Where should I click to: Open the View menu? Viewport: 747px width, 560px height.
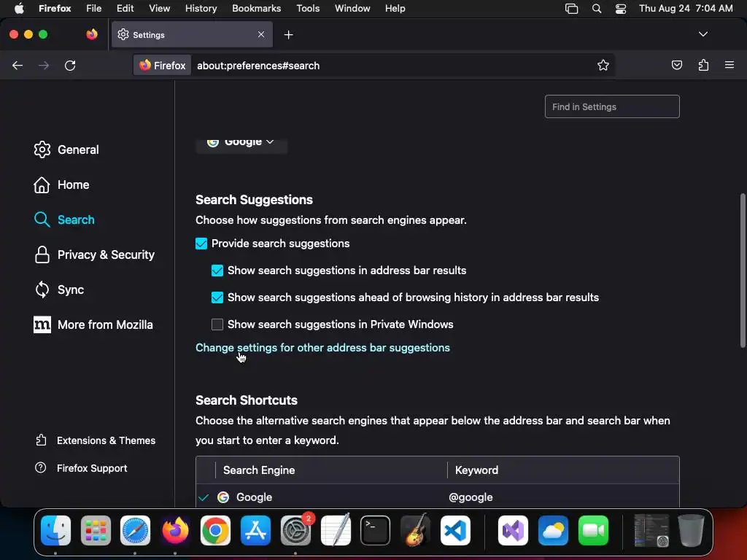click(x=159, y=8)
